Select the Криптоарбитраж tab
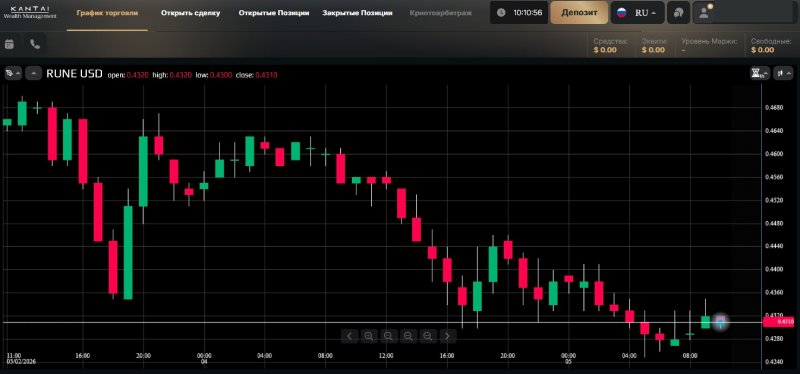The height and width of the screenshot is (374, 800). (x=440, y=13)
